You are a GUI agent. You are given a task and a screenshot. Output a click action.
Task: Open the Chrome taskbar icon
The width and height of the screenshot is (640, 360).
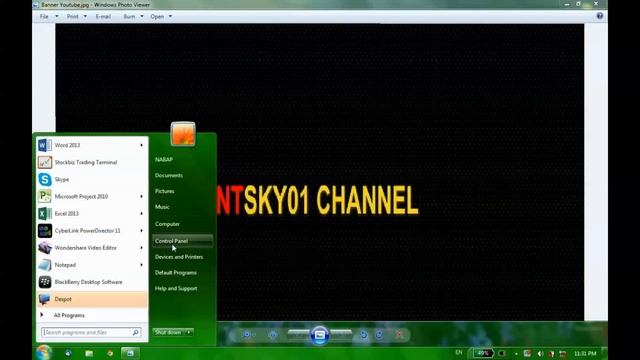pos(110,353)
